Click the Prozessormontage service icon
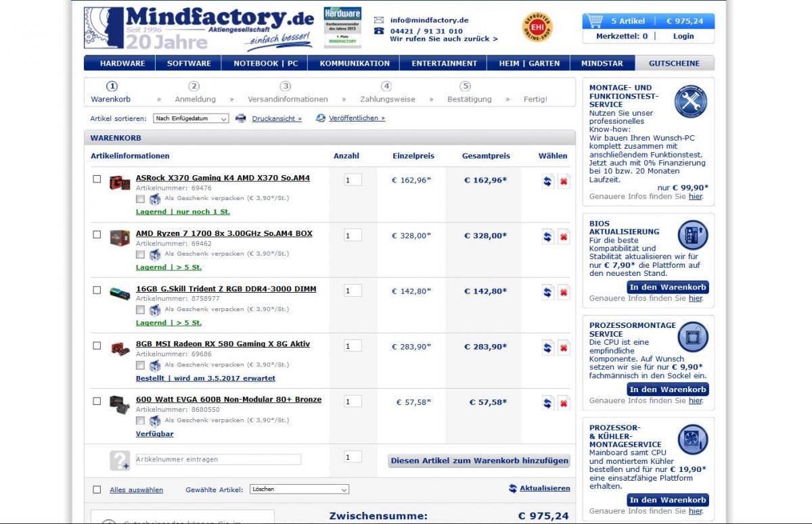Image resolution: width=812 pixels, height=524 pixels. point(692,337)
